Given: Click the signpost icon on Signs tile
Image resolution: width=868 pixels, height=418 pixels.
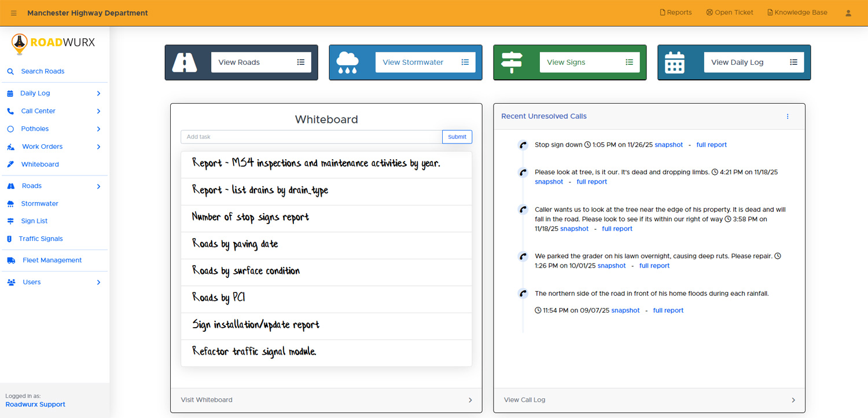Looking at the screenshot, I should [512, 63].
